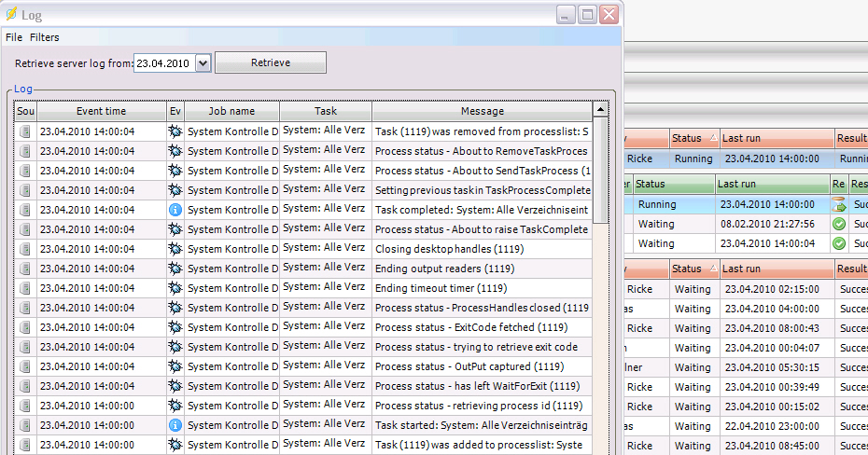Click the source icon on the OutPut captured row

pos(25,366)
